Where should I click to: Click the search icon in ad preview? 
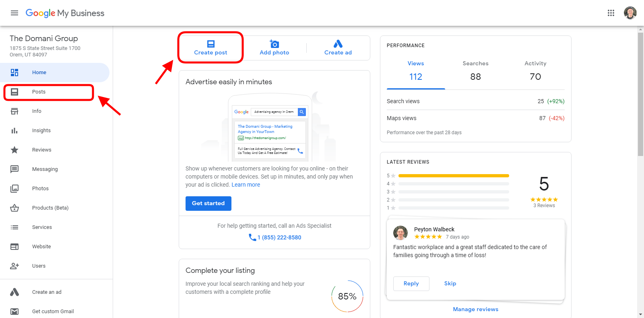point(301,112)
